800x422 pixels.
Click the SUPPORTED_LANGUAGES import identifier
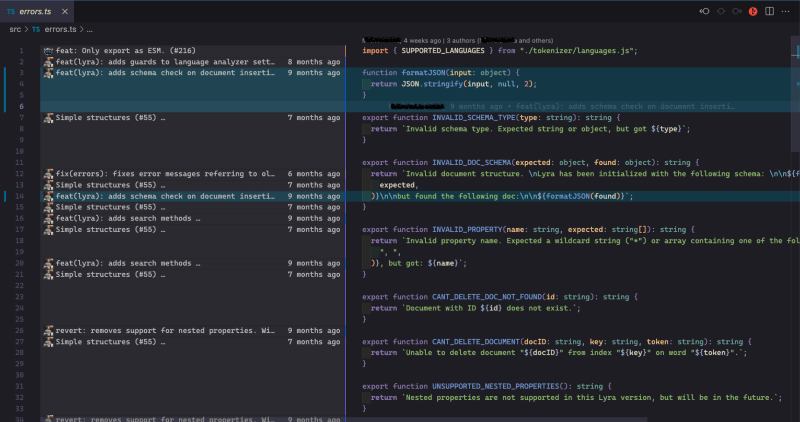click(443, 51)
